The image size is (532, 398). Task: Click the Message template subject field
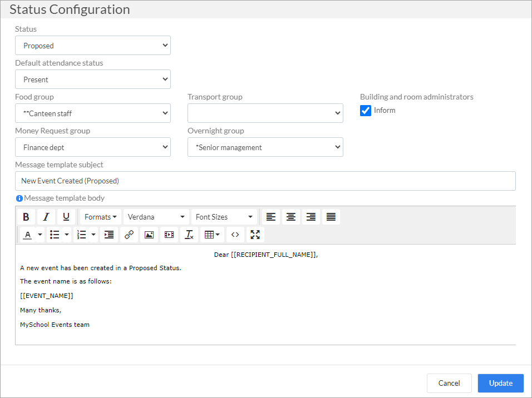click(265, 181)
